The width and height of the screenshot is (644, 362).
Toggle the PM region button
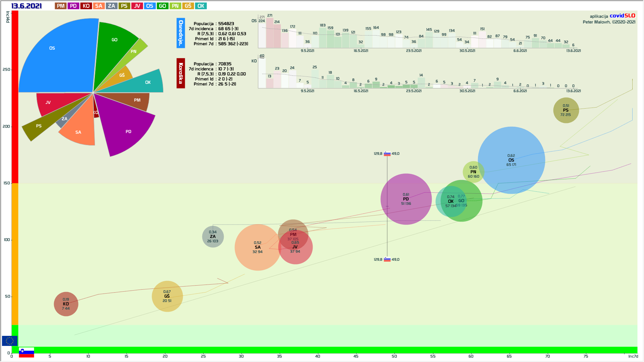point(61,6)
